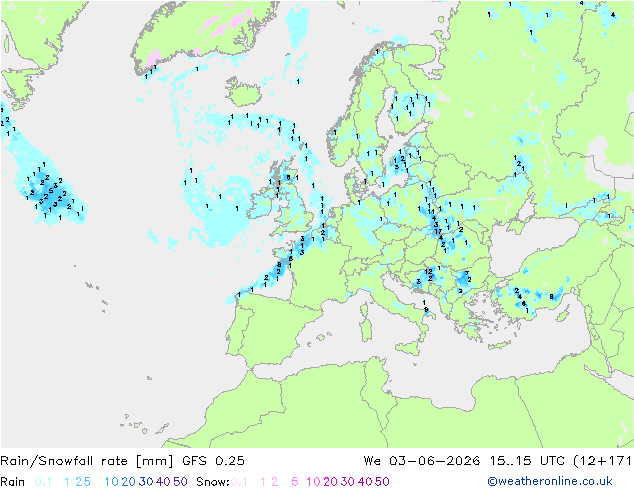Image resolution: width=634 pixels, height=490 pixels.
Task: Select the Rain legend value 10
Action: (111, 482)
